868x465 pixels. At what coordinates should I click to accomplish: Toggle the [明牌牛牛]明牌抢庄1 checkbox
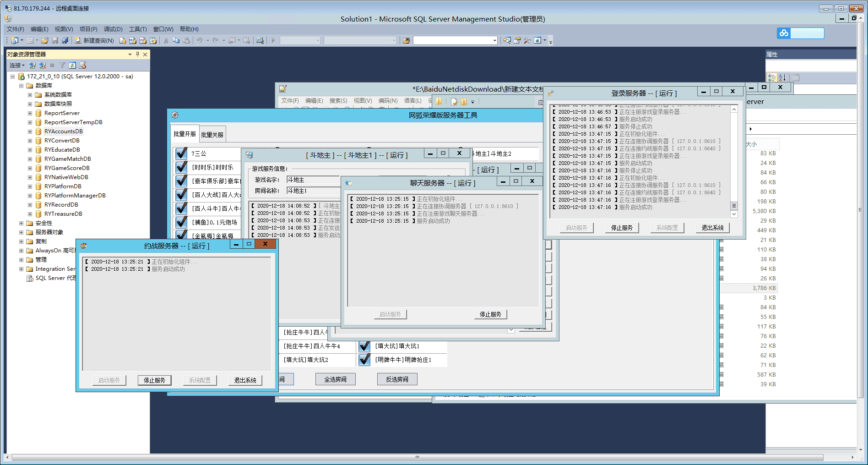[x=364, y=360]
